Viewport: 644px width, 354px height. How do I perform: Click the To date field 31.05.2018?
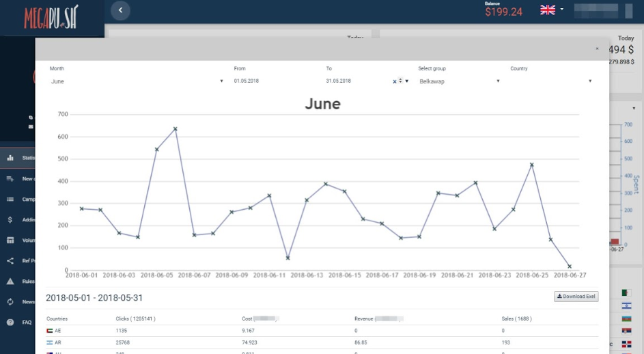coord(355,81)
